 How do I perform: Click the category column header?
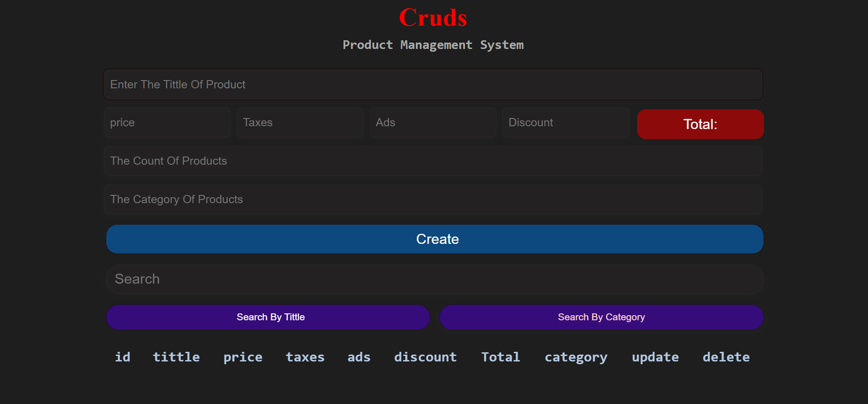point(576,357)
